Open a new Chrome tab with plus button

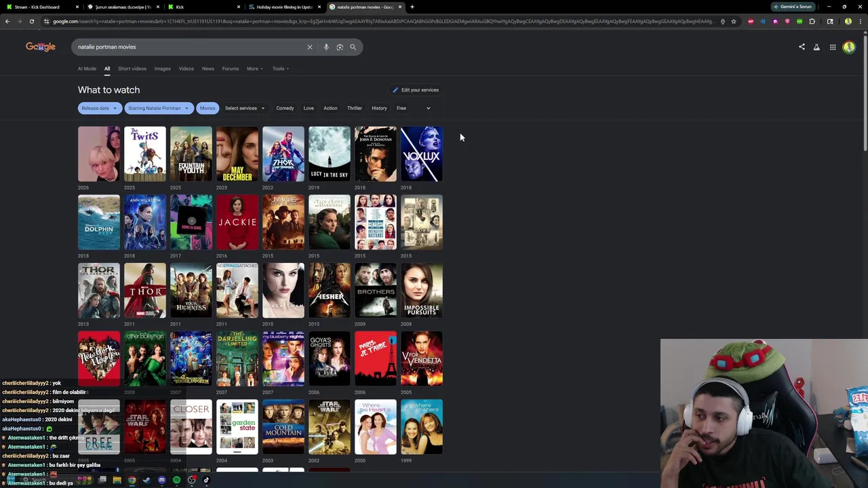tap(412, 7)
